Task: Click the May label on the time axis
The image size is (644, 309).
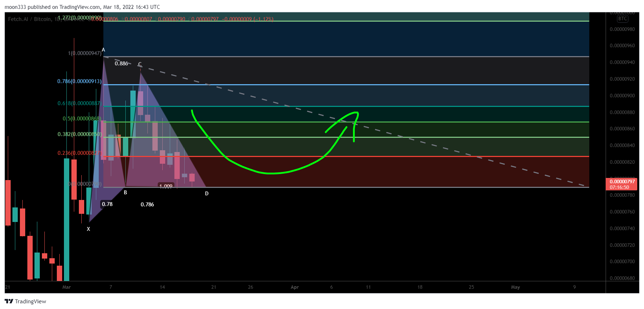Action: (x=515, y=287)
